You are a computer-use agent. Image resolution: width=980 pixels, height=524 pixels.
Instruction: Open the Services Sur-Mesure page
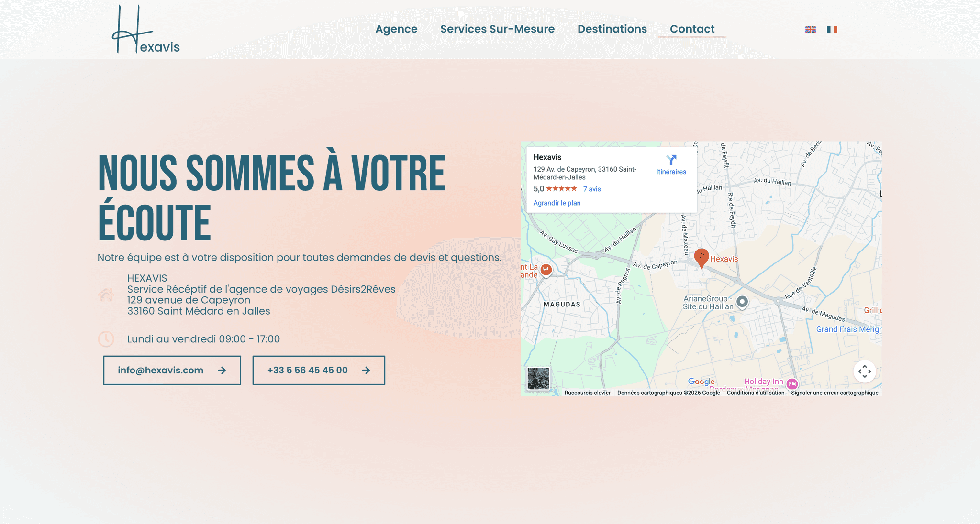(497, 29)
